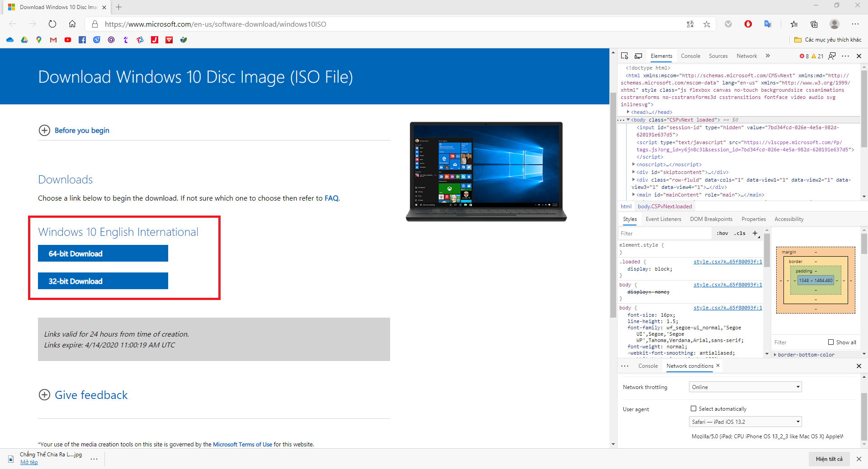Screen dimensions: 868x469
Task: Open the Facebook bookmark icon
Action: [82, 40]
